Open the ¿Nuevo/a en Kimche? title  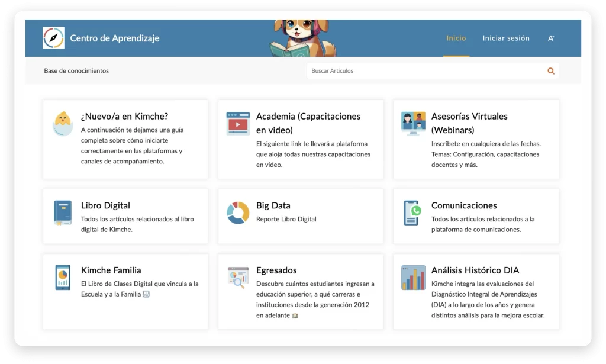click(x=124, y=117)
